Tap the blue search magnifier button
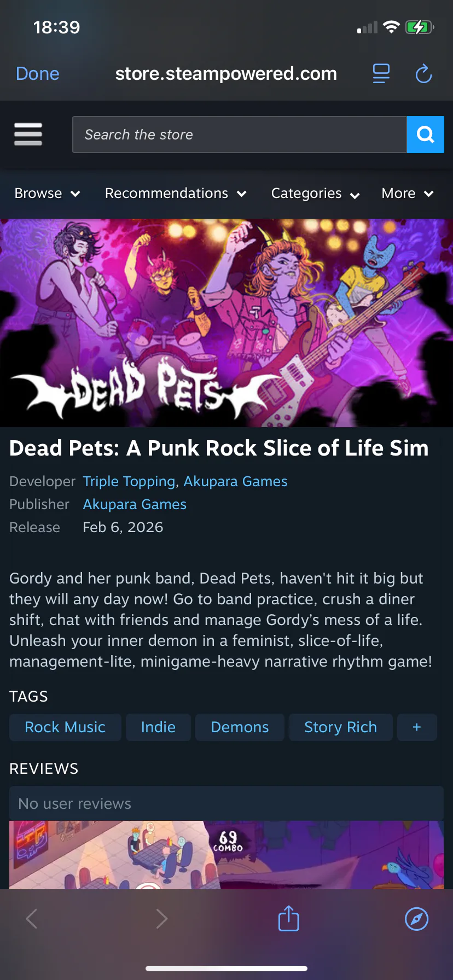453x980 pixels. click(425, 135)
